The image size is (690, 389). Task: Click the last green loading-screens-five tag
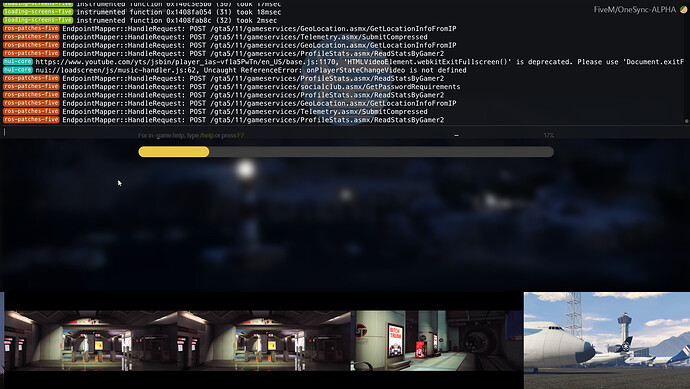pyautogui.click(x=38, y=20)
